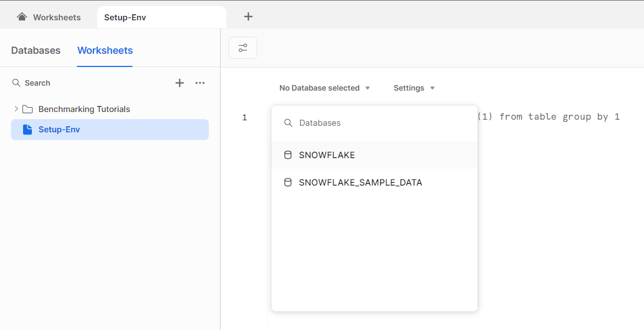Screen dimensions: 644x330
Task: Click the folder icon of Benchmarking Tutorials
Action: pos(27,109)
